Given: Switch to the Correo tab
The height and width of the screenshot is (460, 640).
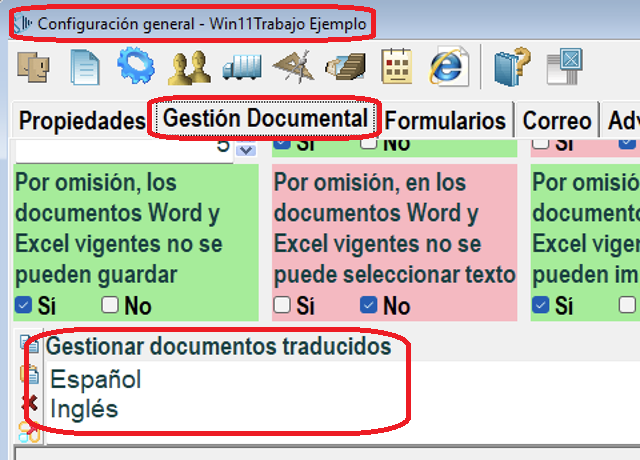Looking at the screenshot, I should click(x=556, y=121).
